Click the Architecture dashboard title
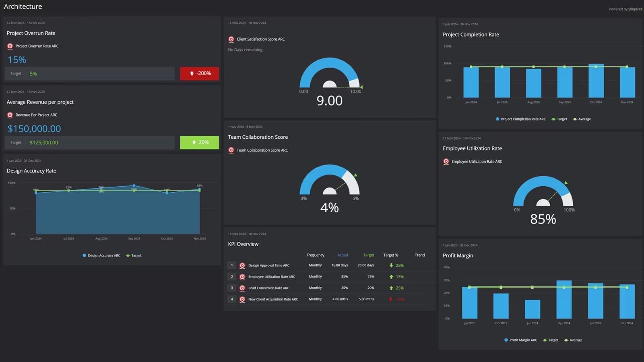This screenshot has width=644, height=362. [23, 6]
